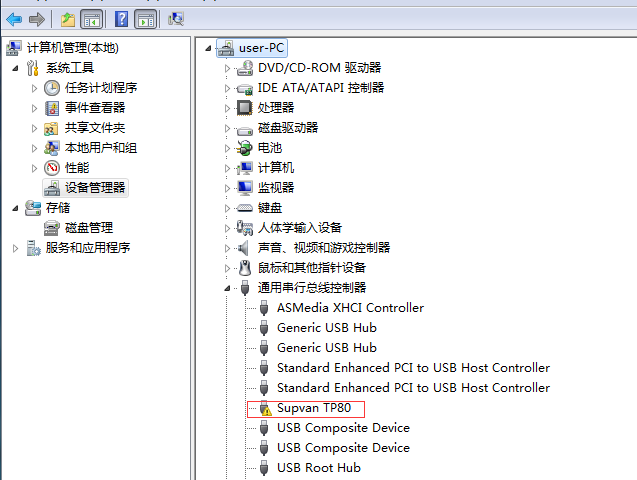637x480 pixels.
Task: Expand the DVD/CD-ROM 驱动器 node
Action: 227,68
